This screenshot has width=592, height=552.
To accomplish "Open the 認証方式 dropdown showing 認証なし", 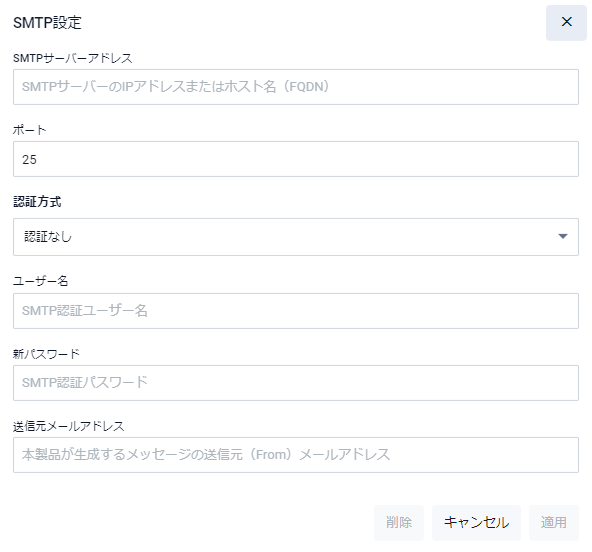I will (296, 237).
